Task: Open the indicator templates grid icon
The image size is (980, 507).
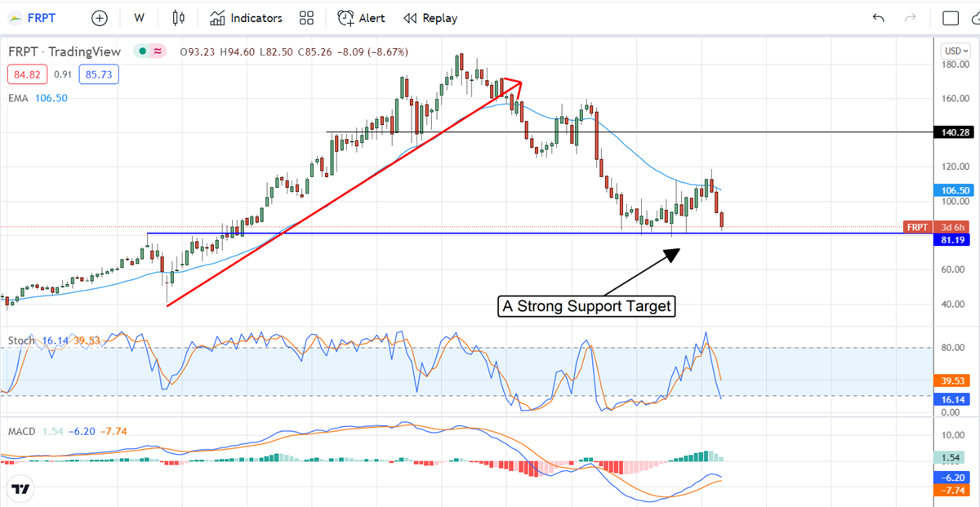Action: pos(306,18)
